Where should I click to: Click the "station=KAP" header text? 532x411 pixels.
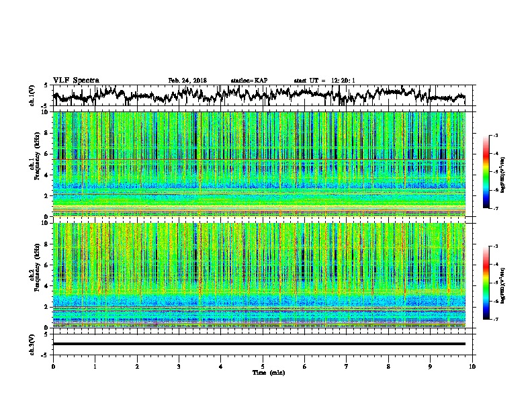click(x=249, y=81)
